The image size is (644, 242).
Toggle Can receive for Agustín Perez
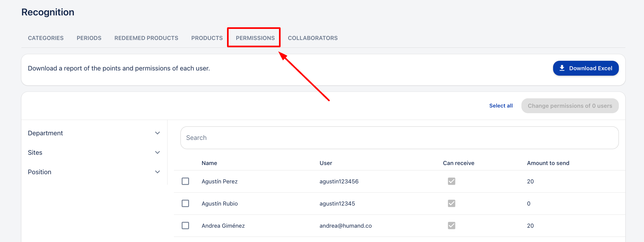tap(451, 181)
